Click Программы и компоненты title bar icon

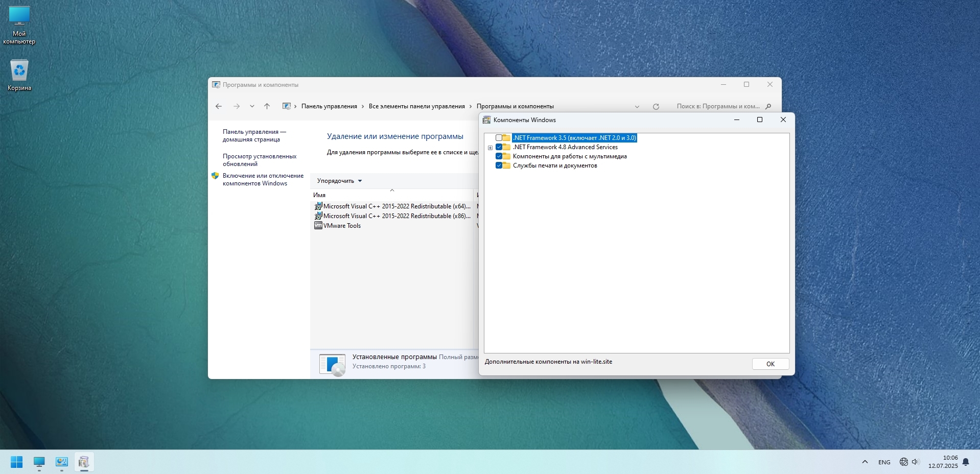coord(216,85)
